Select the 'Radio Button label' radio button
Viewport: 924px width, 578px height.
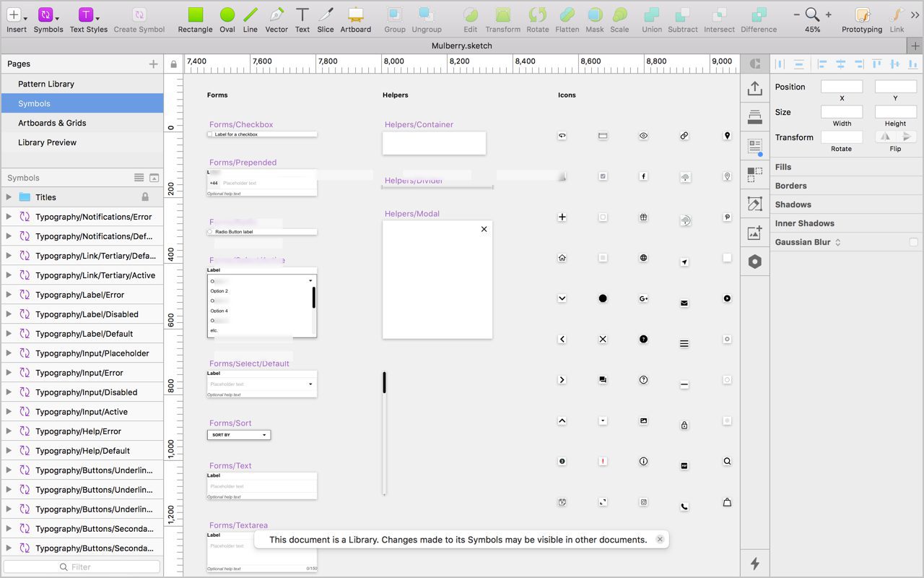pyautogui.click(x=209, y=231)
